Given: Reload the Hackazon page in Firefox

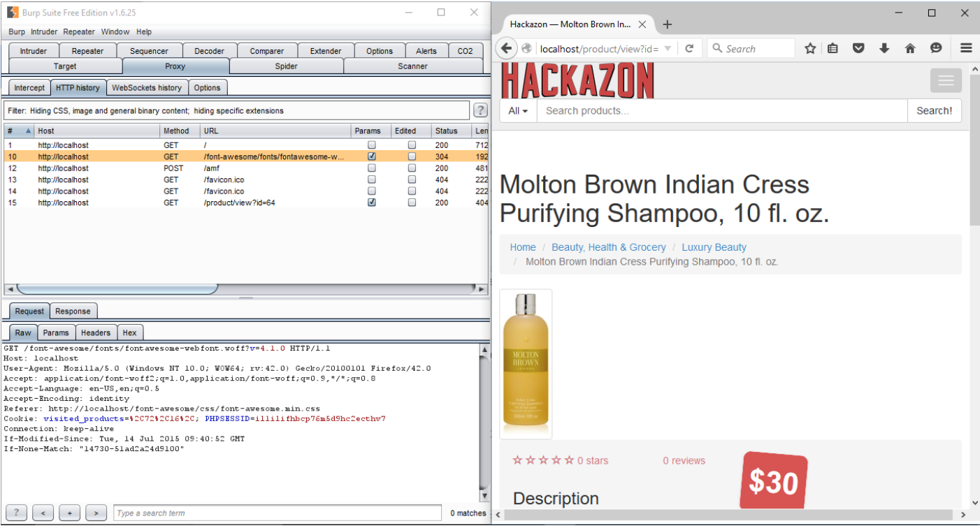Looking at the screenshot, I should click(x=689, y=48).
